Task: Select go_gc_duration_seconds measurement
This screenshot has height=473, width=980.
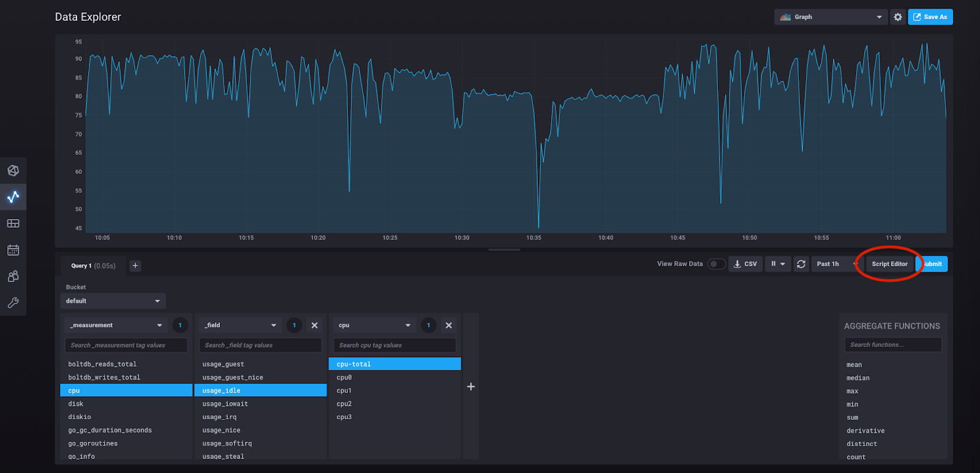Action: click(x=126, y=430)
